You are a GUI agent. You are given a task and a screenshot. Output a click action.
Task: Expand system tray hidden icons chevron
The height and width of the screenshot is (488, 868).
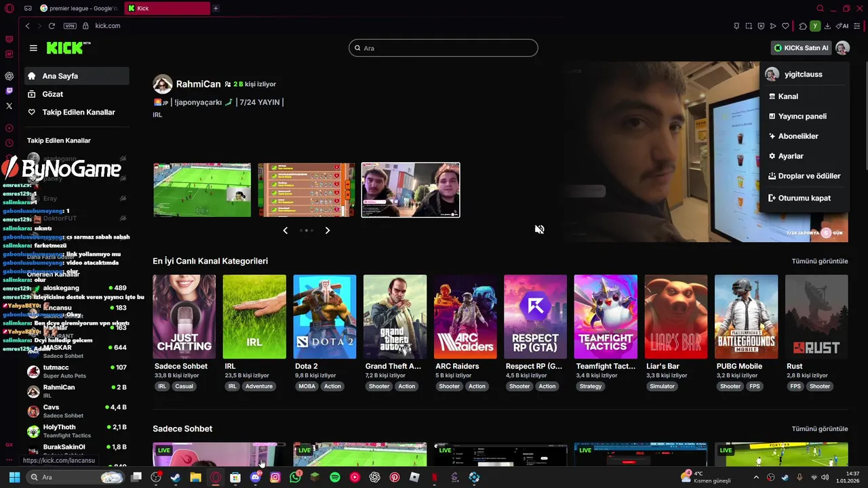click(756, 477)
